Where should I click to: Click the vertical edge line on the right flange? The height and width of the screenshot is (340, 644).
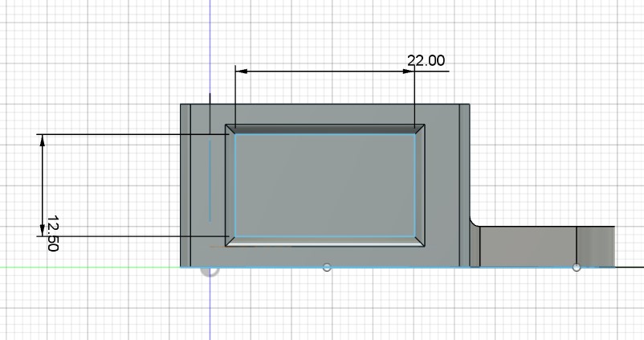[x=577, y=244]
